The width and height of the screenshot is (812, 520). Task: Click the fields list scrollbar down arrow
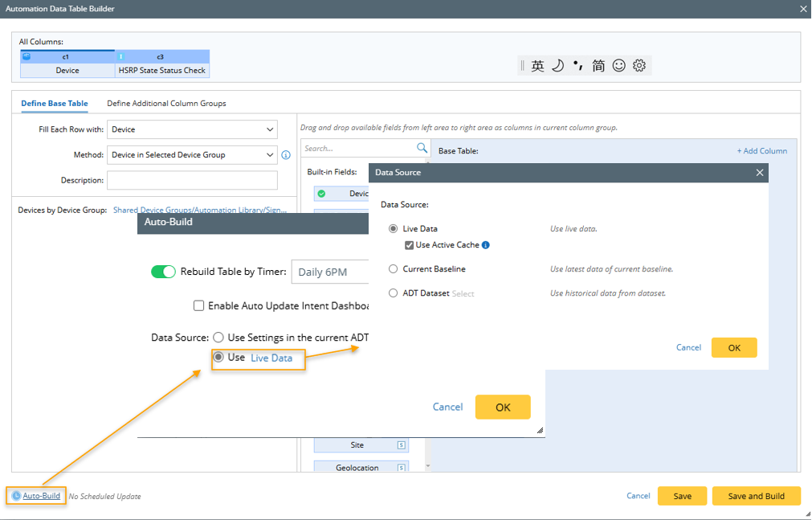(428, 466)
